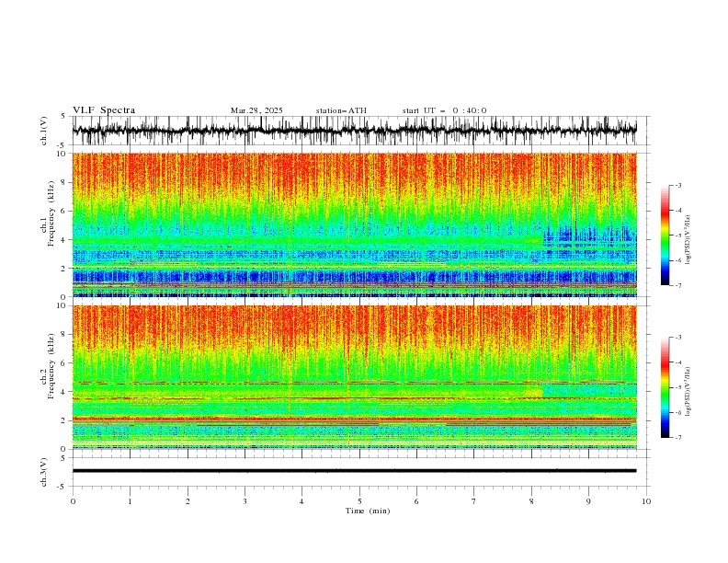Click the "-3" label on the ch.2 colorbar
This screenshot has height=563, width=728.
click(x=677, y=338)
